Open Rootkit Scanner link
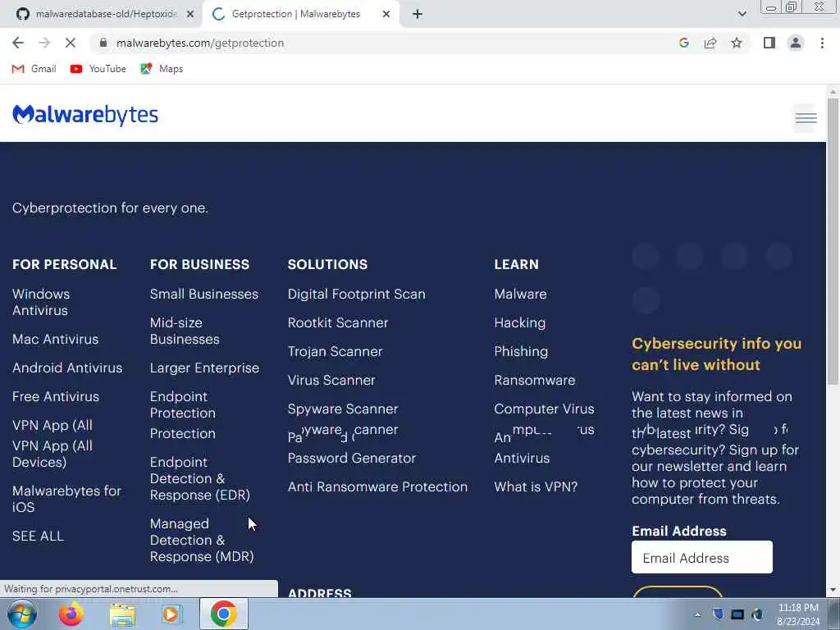Screen dimensions: 840x630 [x=338, y=323]
